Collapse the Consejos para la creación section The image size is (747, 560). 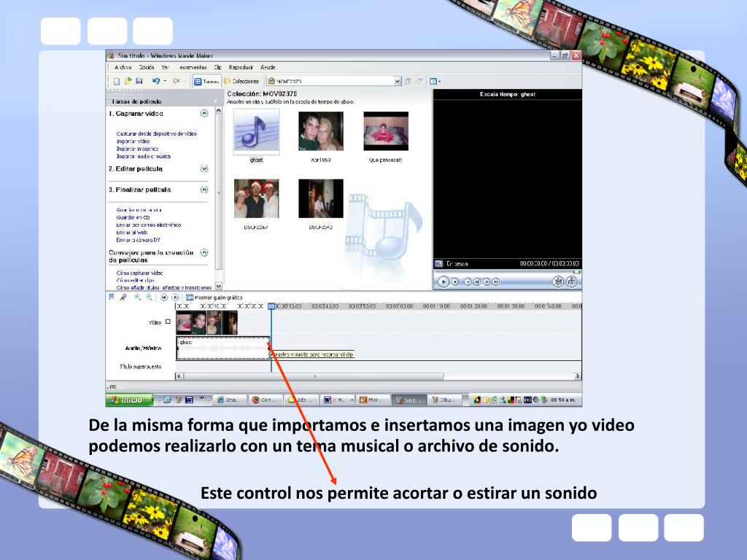[204, 253]
